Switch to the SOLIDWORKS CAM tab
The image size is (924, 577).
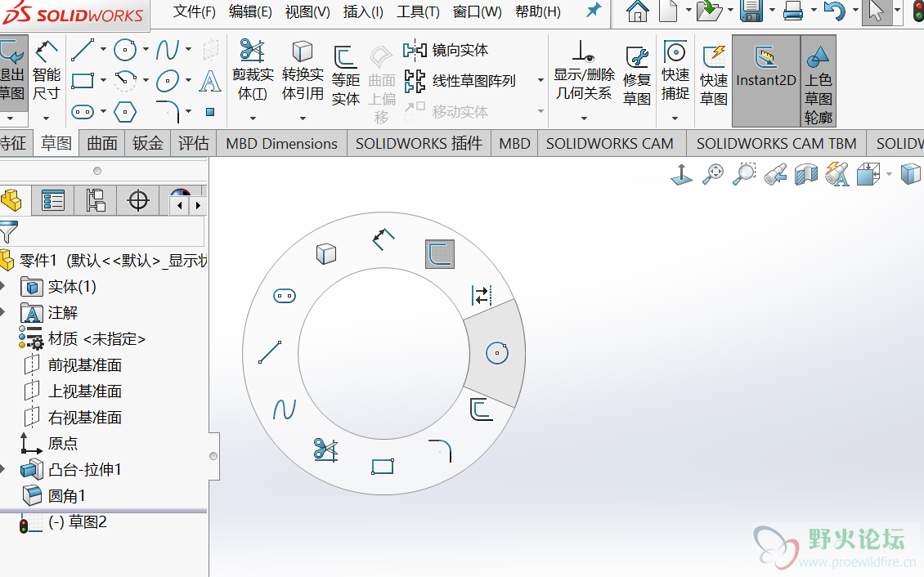609,143
